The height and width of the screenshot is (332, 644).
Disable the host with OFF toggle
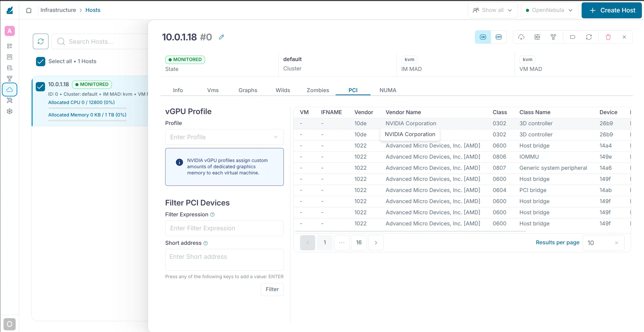499,37
